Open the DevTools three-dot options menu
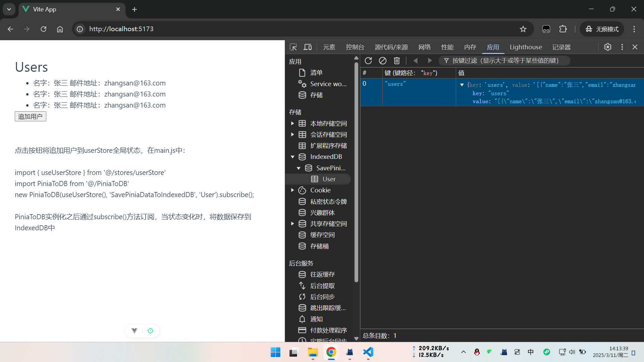 coord(622,47)
